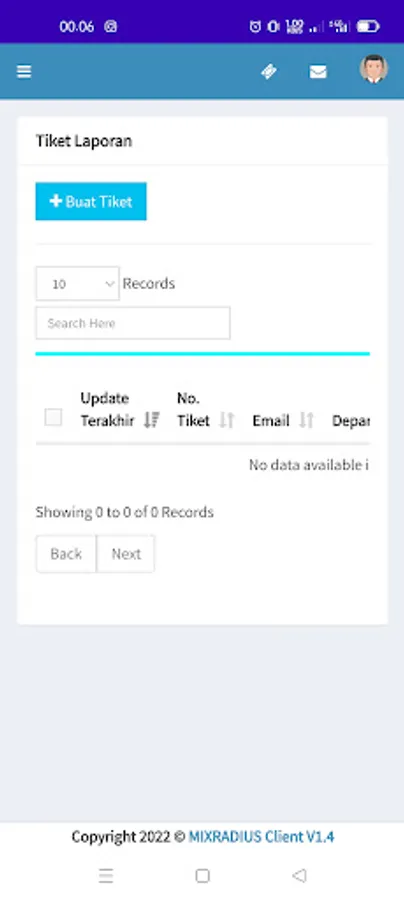Open the MIXRADIUS Client V1.4 link
The height and width of the screenshot is (900, 404).
[x=262, y=836]
